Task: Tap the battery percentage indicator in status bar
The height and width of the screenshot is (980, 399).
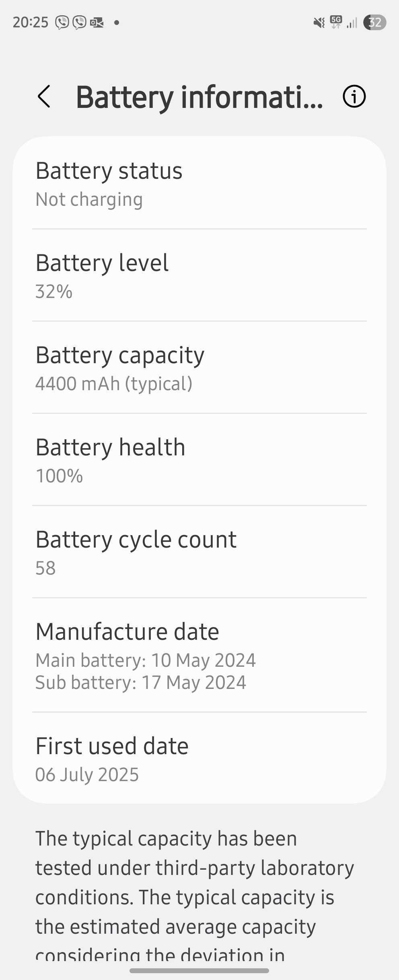Action: click(x=374, y=23)
